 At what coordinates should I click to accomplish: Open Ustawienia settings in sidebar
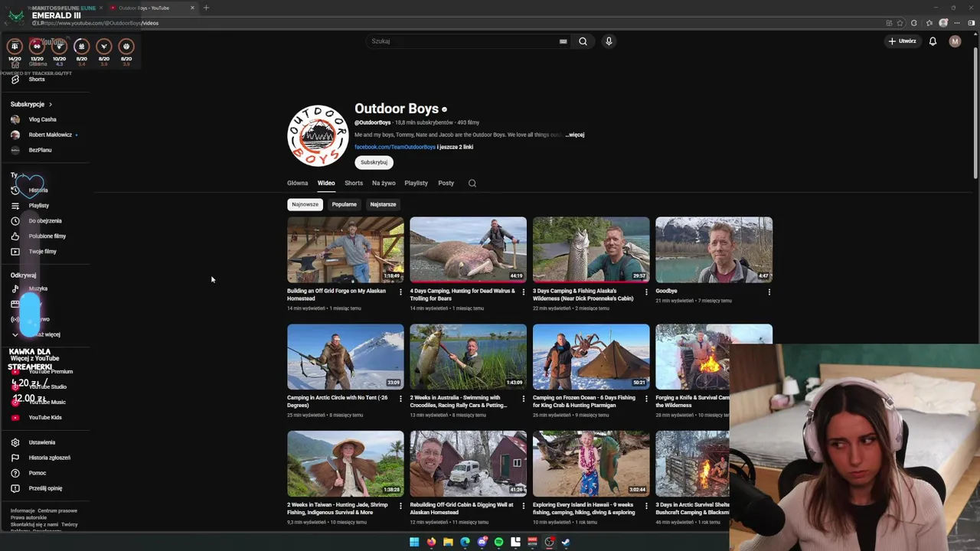tap(41, 442)
